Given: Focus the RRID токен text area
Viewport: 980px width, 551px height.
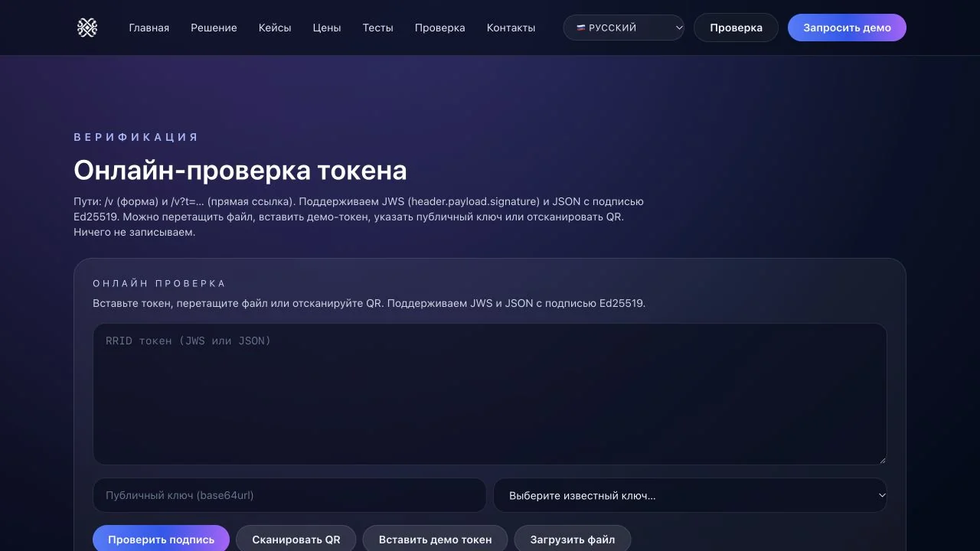Looking at the screenshot, I should 490,394.
